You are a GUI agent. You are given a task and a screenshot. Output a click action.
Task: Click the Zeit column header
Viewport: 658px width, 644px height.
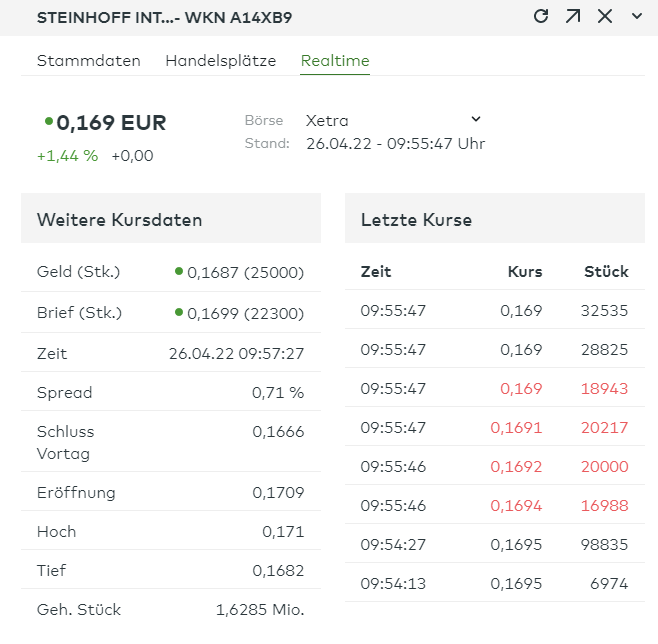point(376,271)
